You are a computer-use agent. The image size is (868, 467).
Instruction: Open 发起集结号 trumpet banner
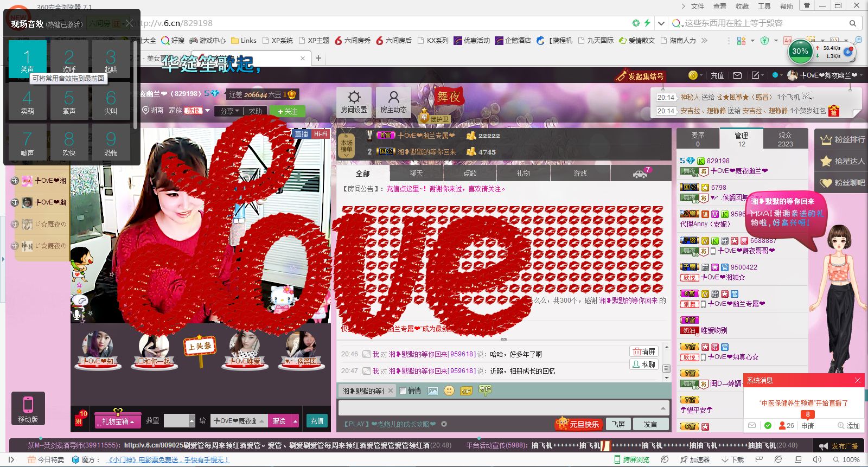[x=640, y=76]
